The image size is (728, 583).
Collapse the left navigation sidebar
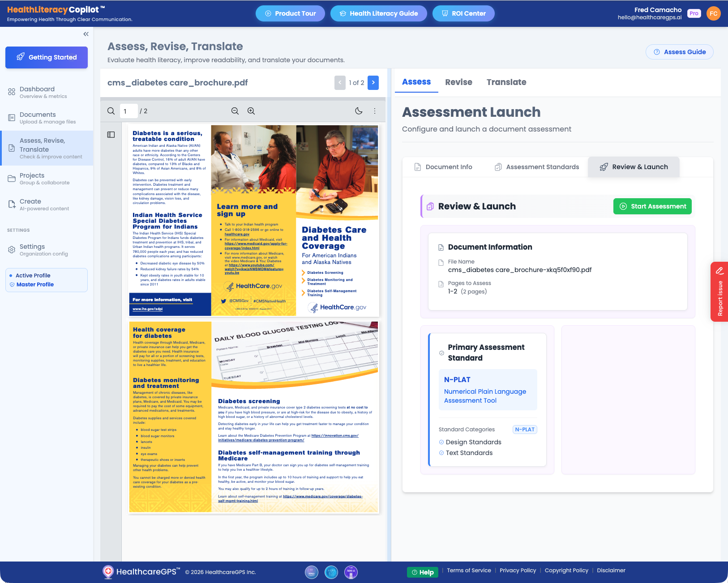pyautogui.click(x=86, y=34)
